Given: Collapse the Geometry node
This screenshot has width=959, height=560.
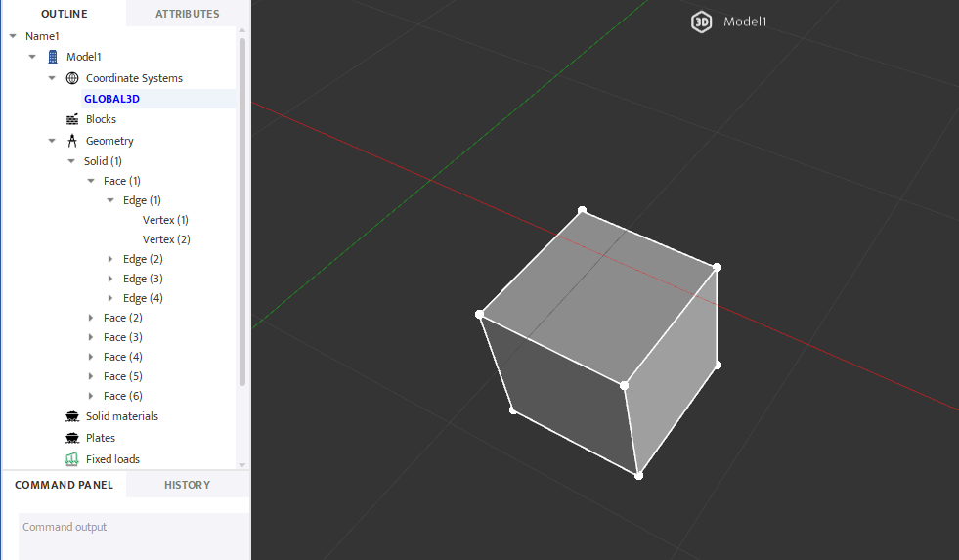Looking at the screenshot, I should pyautogui.click(x=52, y=141).
